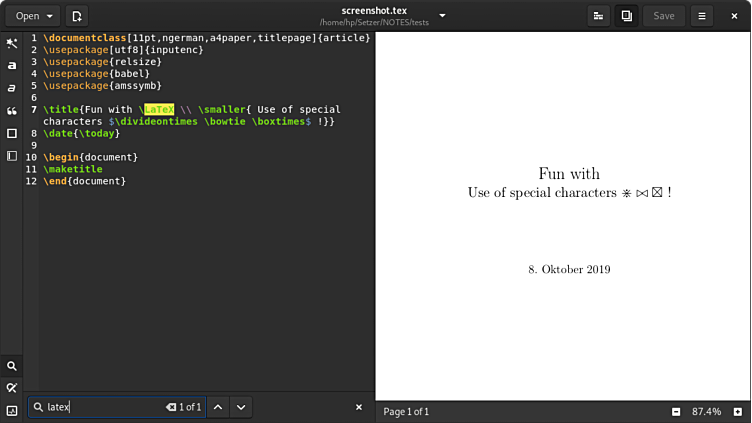Open the hamburger menu in the header bar
The image size is (752, 423).
point(702,16)
